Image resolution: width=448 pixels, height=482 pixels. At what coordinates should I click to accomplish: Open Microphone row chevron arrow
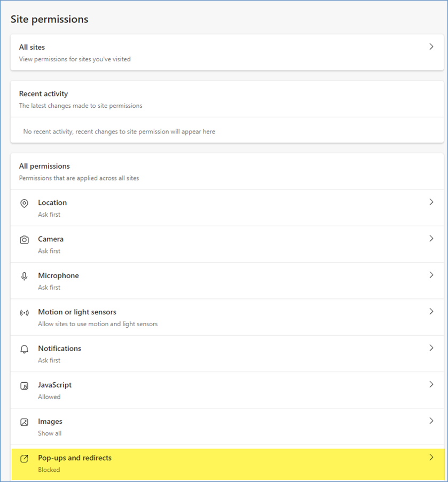[x=431, y=275]
